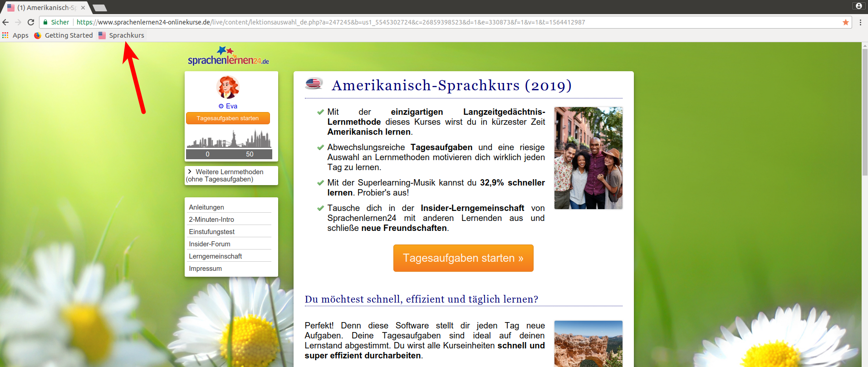
Task: Close the Amerikanisch-Sprachkurs tab
Action: pos(83,8)
